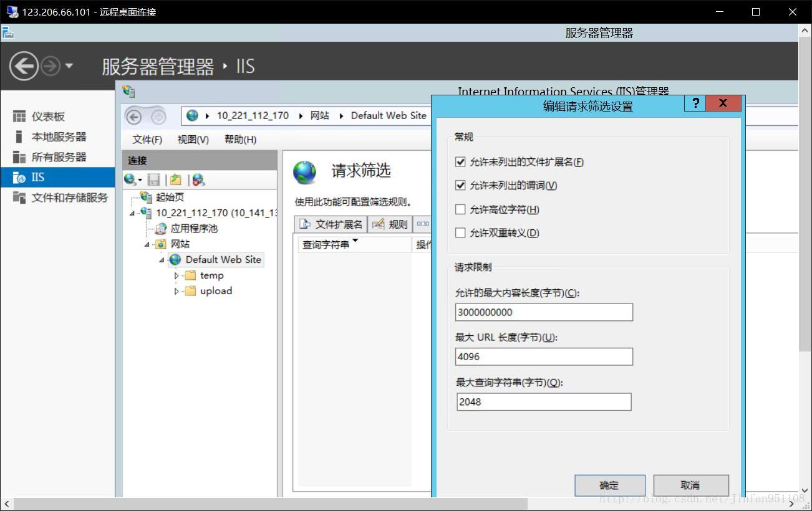Viewport: 812px width, 511px height.
Task: Switch to the 文件扩展名 tab
Action: [331, 224]
